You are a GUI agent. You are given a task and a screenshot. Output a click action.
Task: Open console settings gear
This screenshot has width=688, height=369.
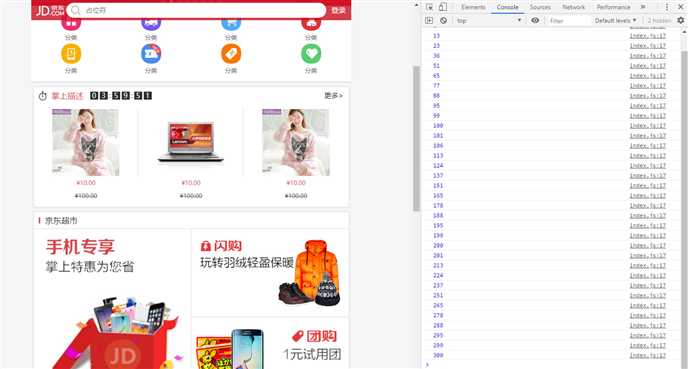(x=681, y=21)
